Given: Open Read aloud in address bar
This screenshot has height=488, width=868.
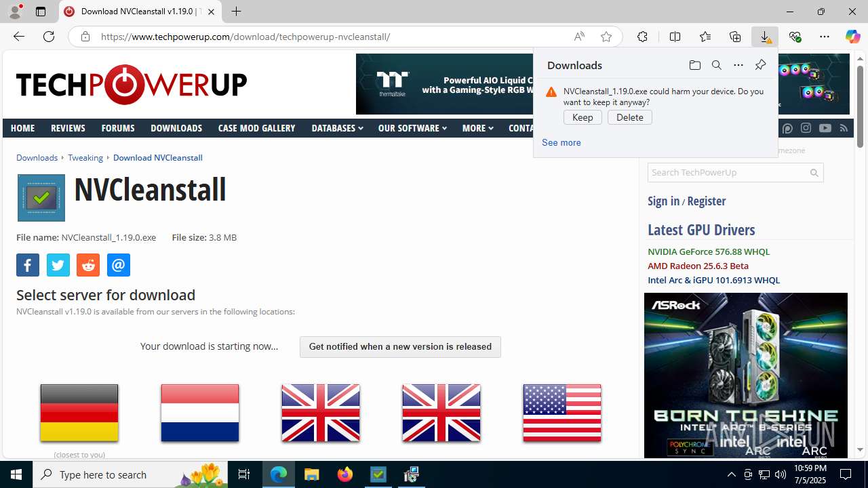Looking at the screenshot, I should pos(579,37).
